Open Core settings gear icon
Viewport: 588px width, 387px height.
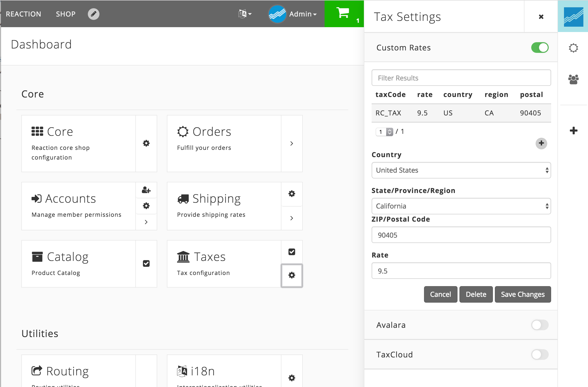click(x=146, y=143)
